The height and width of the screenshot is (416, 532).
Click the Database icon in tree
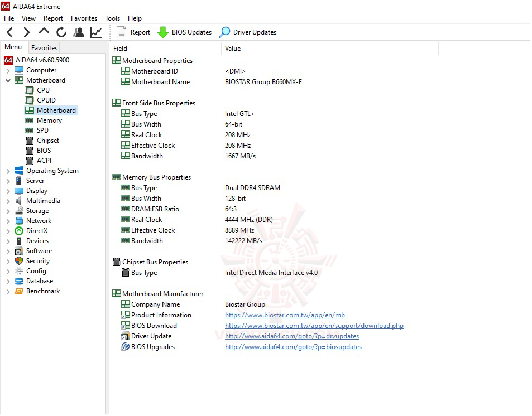(19, 281)
